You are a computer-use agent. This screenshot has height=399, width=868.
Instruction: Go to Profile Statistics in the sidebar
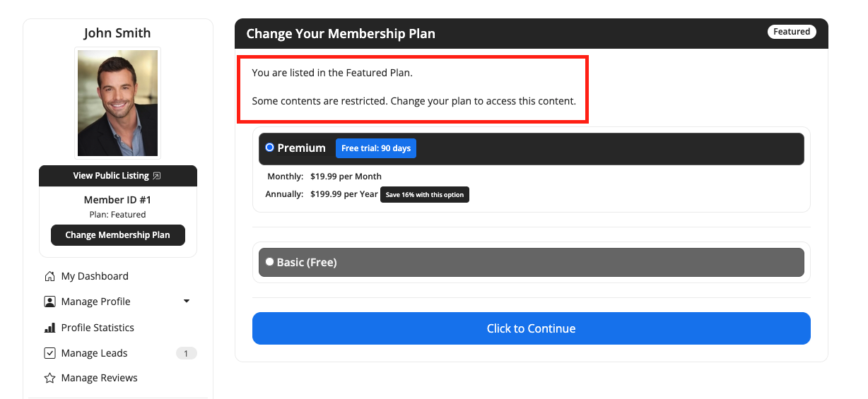pos(98,328)
